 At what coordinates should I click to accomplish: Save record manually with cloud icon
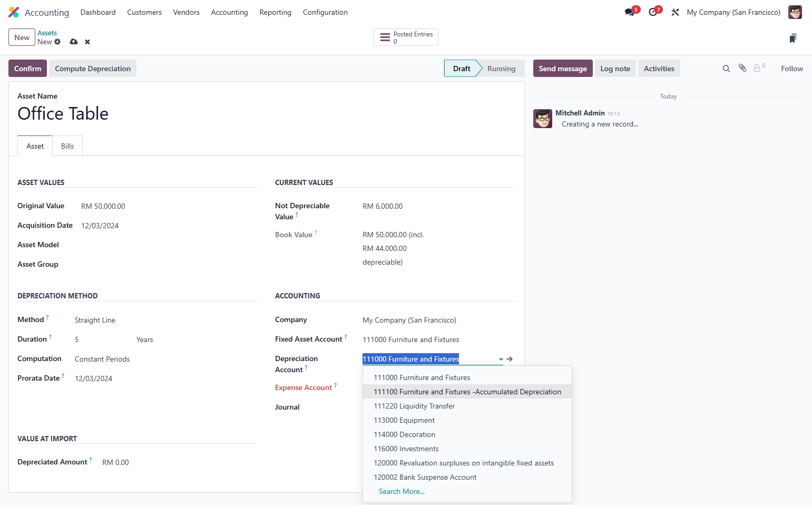[74, 42]
